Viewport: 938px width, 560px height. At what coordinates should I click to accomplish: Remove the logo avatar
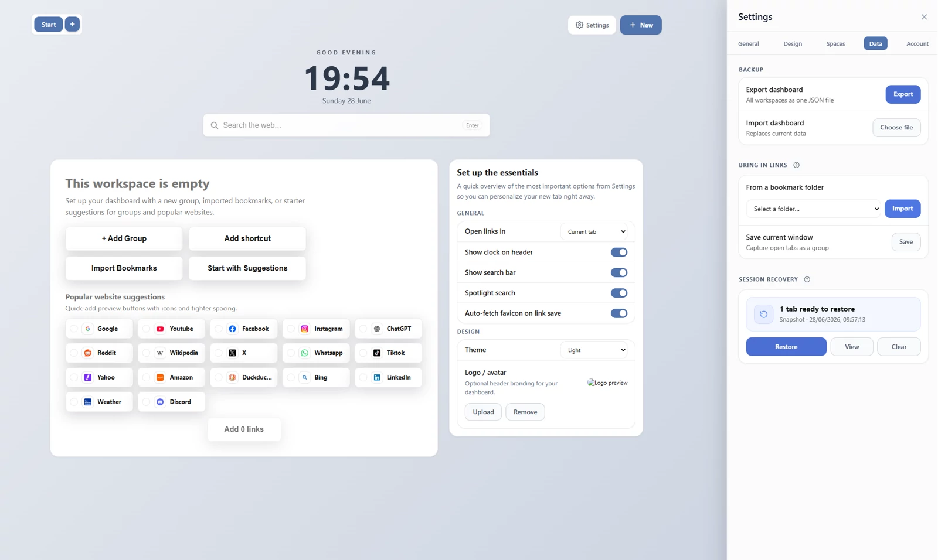(x=525, y=412)
